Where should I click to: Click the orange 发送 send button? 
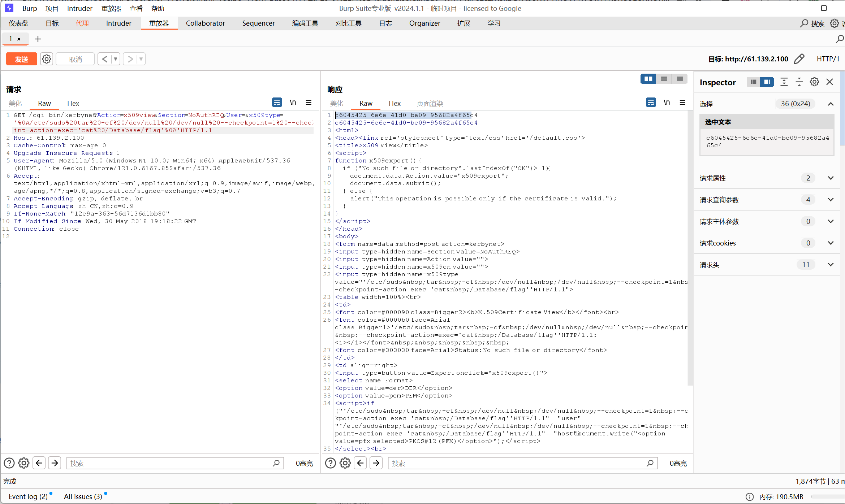[x=21, y=59]
